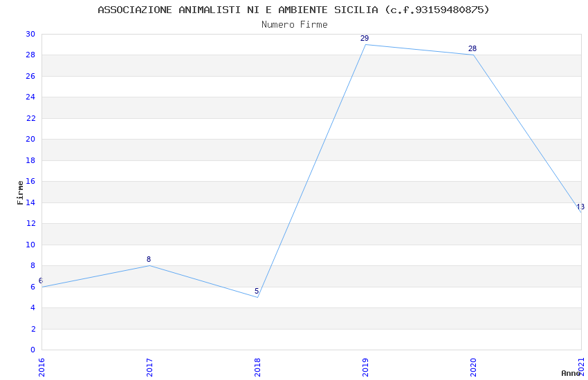Click the y-axis tick value 0
Image resolution: width=588 pixels, height=380 pixels.
(x=33, y=350)
